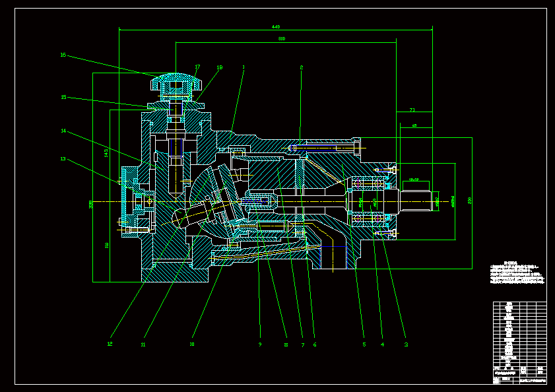Select the 71 dimension text above shaft
The image size is (555, 392).
(412, 110)
